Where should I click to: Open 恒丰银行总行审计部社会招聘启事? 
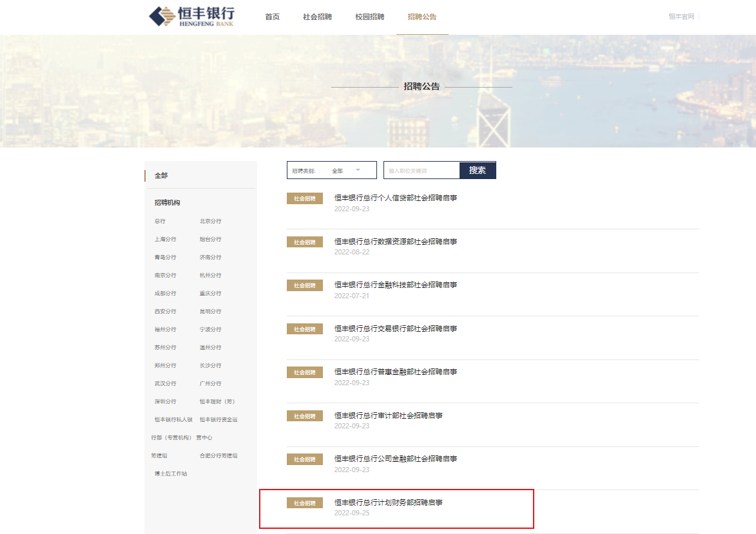coord(388,415)
